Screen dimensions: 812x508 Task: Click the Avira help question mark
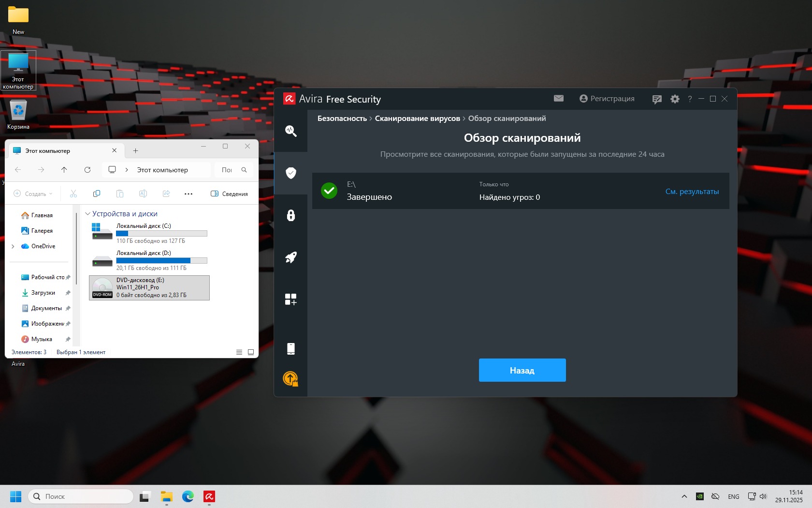click(690, 99)
